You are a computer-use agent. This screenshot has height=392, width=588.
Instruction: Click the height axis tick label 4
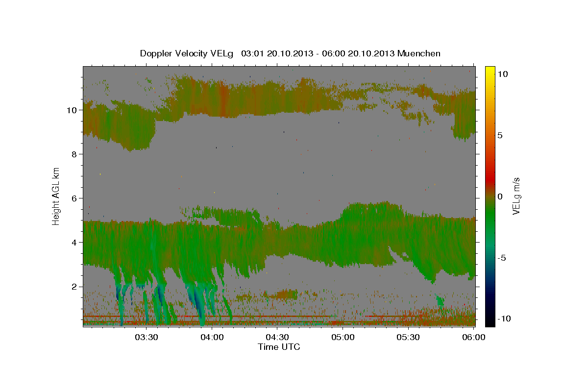pyautogui.click(x=73, y=243)
